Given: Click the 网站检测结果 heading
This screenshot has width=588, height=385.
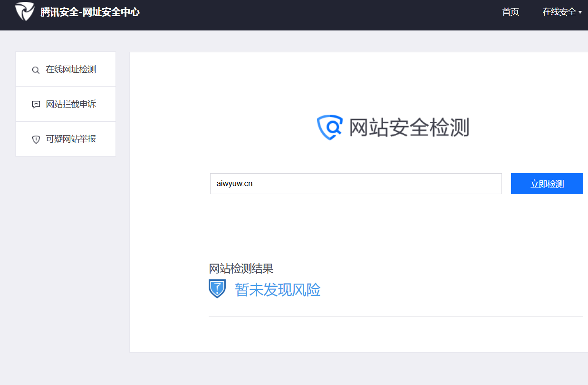Looking at the screenshot, I should [x=241, y=268].
